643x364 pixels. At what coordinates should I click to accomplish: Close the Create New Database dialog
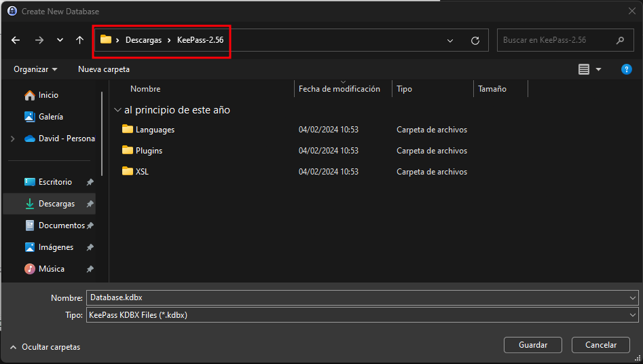pos(632,11)
